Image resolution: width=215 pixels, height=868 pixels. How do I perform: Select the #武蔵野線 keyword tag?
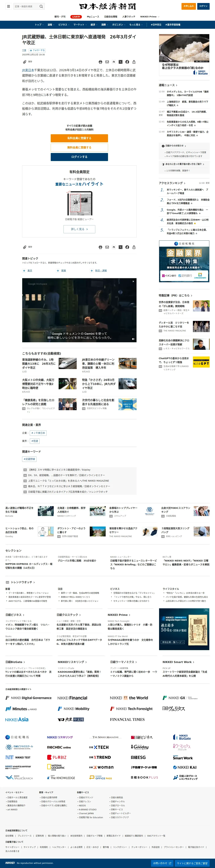coord(29,459)
